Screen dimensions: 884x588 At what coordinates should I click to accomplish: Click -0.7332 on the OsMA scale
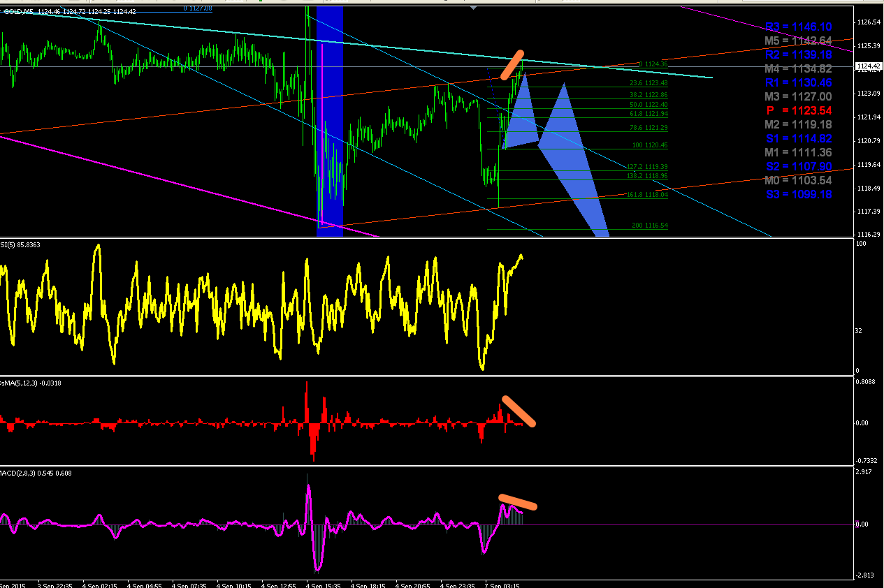click(867, 461)
